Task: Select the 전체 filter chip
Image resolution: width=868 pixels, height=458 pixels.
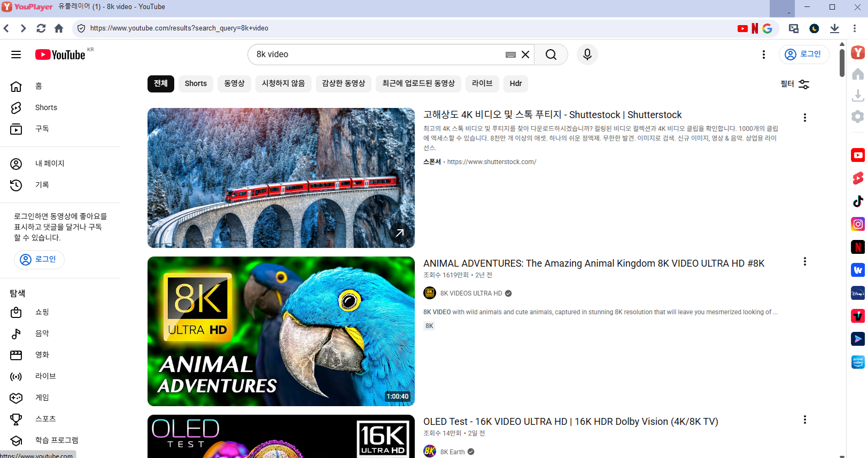Action: click(161, 83)
